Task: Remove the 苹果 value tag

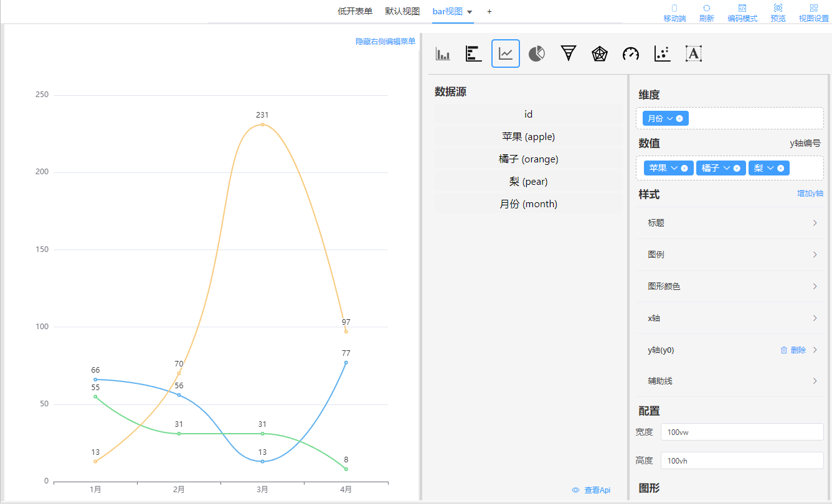Action: click(x=684, y=168)
